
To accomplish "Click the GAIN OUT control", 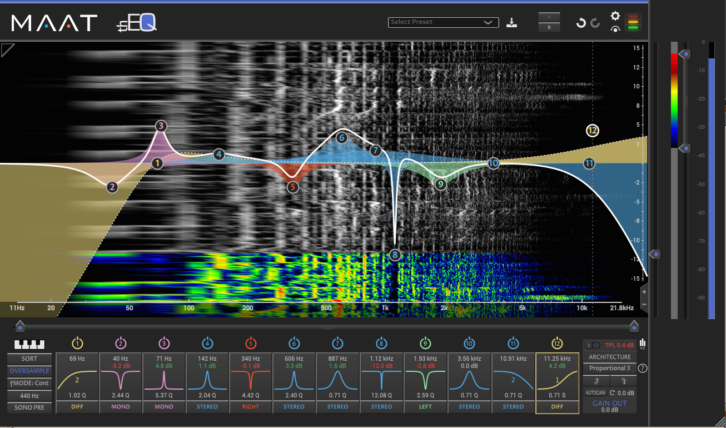I will [x=609, y=406].
